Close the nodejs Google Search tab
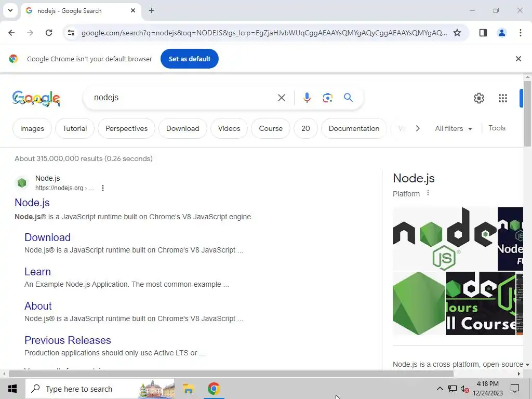Image resolution: width=532 pixels, height=399 pixels. point(133,10)
